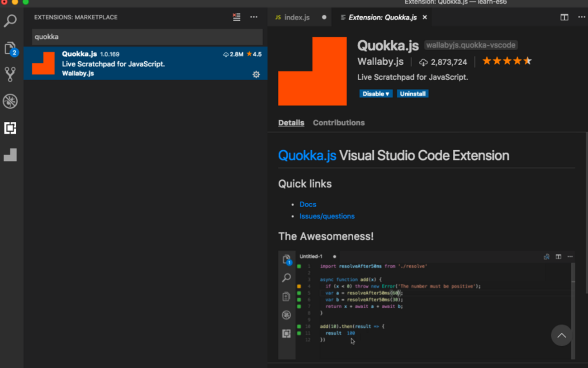Click the large Quokka.js logo image
Viewport: 588px width, 368px height.
(x=313, y=71)
